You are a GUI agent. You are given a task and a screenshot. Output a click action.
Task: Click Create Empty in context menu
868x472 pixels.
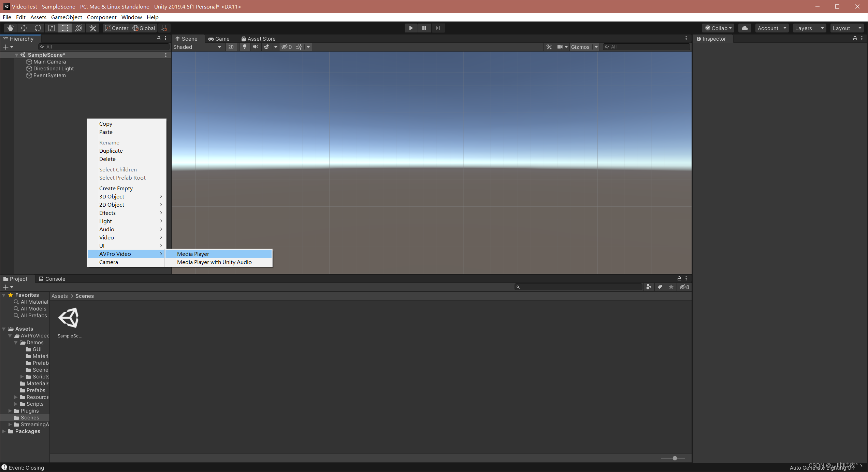pyautogui.click(x=116, y=188)
